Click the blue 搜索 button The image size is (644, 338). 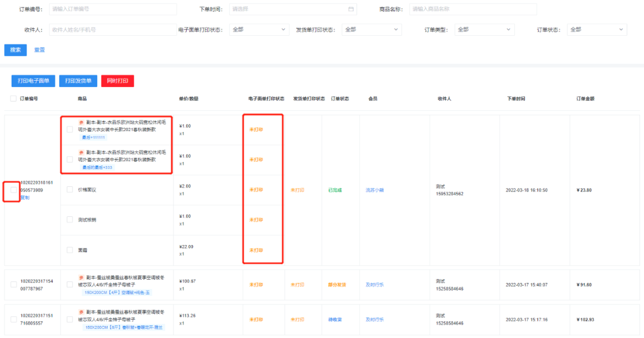click(x=15, y=50)
